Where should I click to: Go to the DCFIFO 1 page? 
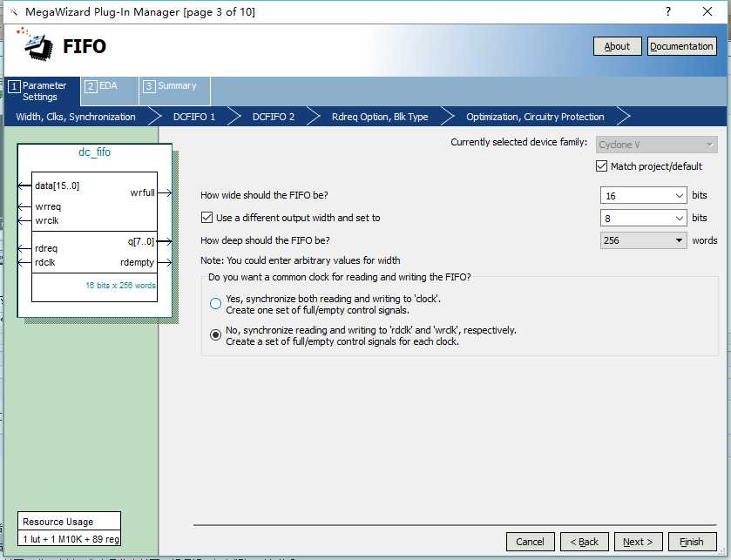(x=194, y=117)
